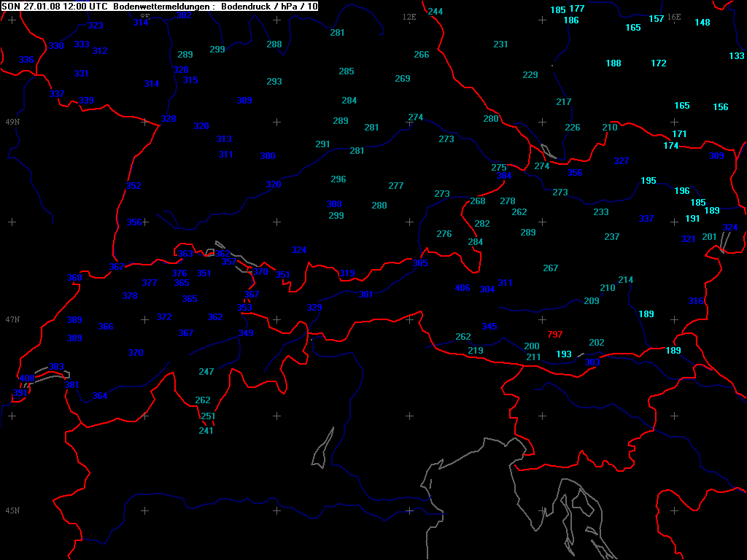Click the cyan 133 station value
747x560 pixels.
coord(737,56)
